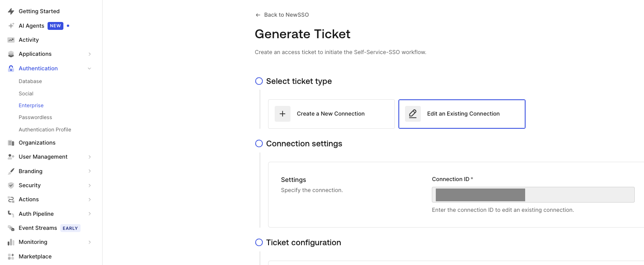The image size is (644, 265).
Task: Click the back arrow beside Back to NewSSO
Action: pyautogui.click(x=258, y=15)
